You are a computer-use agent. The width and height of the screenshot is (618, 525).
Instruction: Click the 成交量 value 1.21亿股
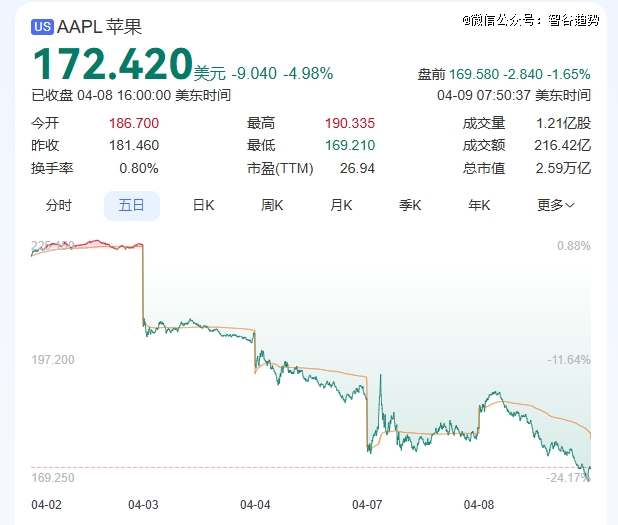562,124
